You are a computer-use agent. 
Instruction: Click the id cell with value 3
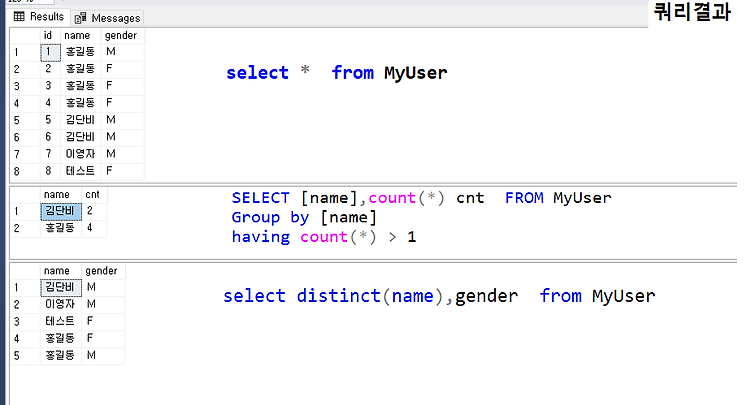click(50, 86)
